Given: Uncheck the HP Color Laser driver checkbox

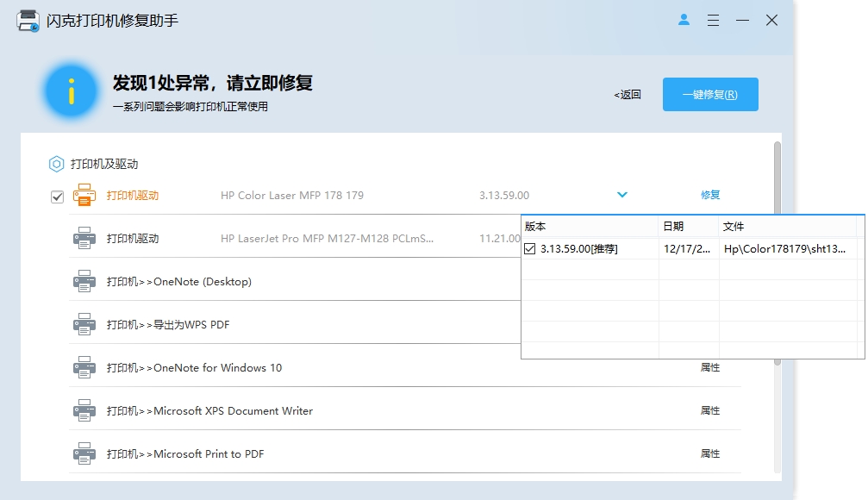Looking at the screenshot, I should click(x=57, y=197).
